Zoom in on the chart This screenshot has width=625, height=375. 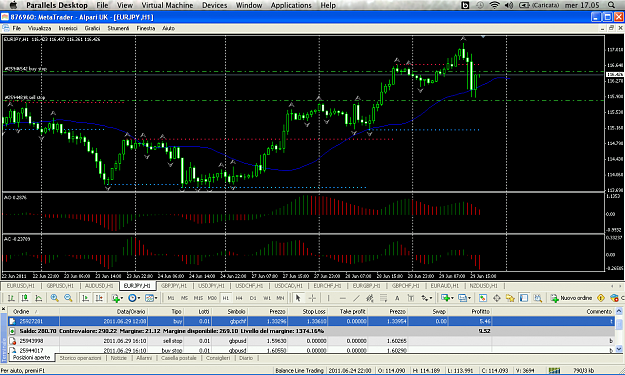[x=55, y=298]
